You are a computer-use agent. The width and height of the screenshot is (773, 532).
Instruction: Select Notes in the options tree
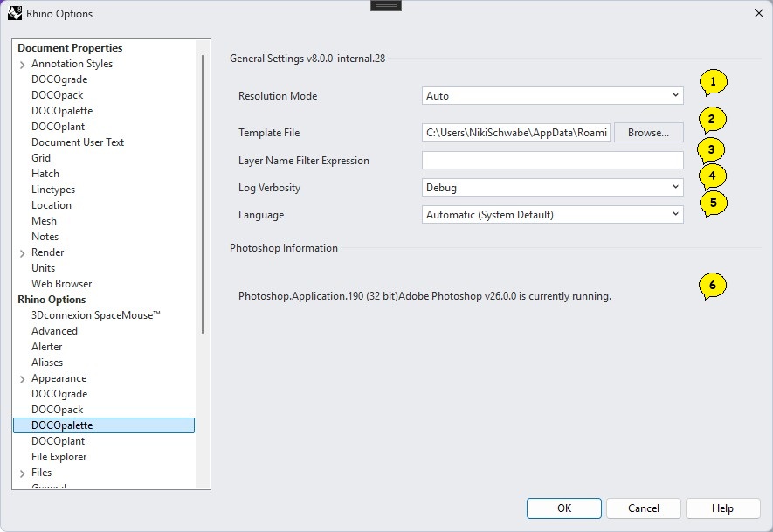45,237
